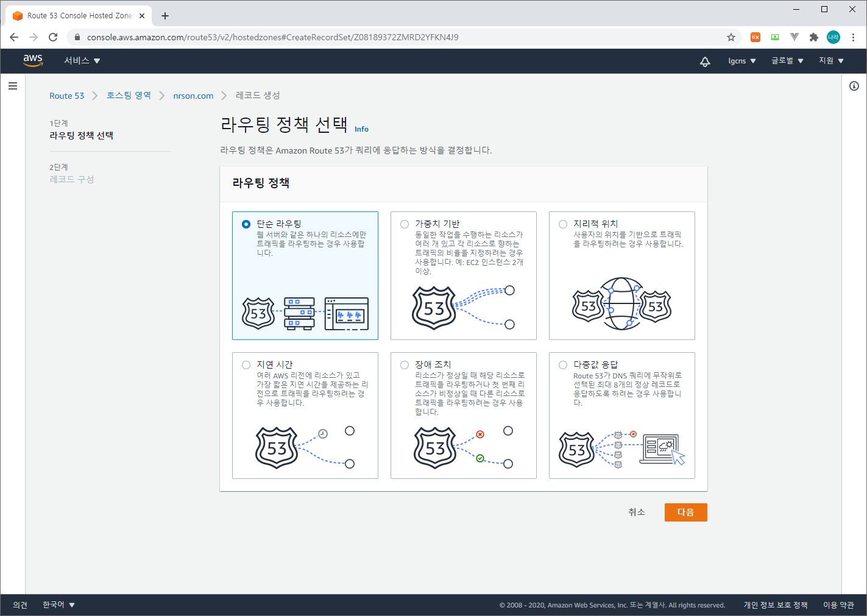Select the 단순 라우팅 radio button
867x616 pixels.
click(246, 224)
